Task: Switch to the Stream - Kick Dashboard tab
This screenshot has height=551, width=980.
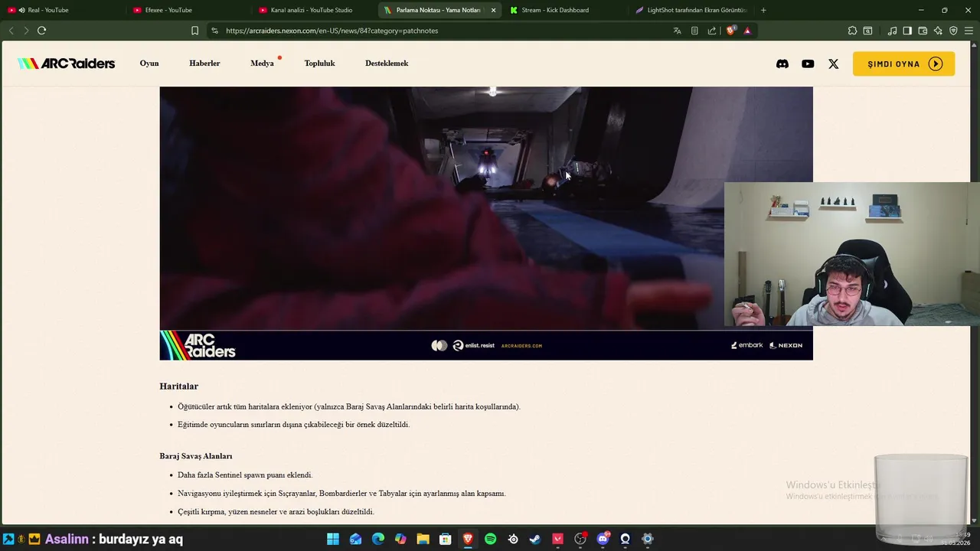Action: click(565, 10)
